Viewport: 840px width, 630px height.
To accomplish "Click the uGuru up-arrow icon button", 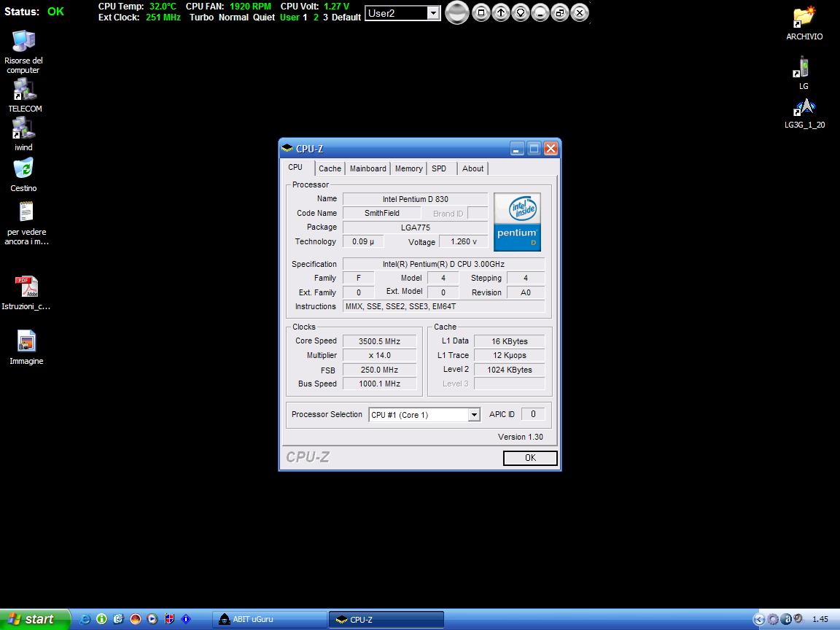I will [501, 12].
